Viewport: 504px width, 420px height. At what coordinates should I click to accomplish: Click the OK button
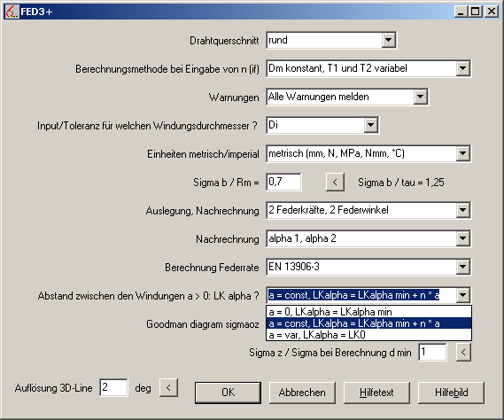[x=228, y=393]
